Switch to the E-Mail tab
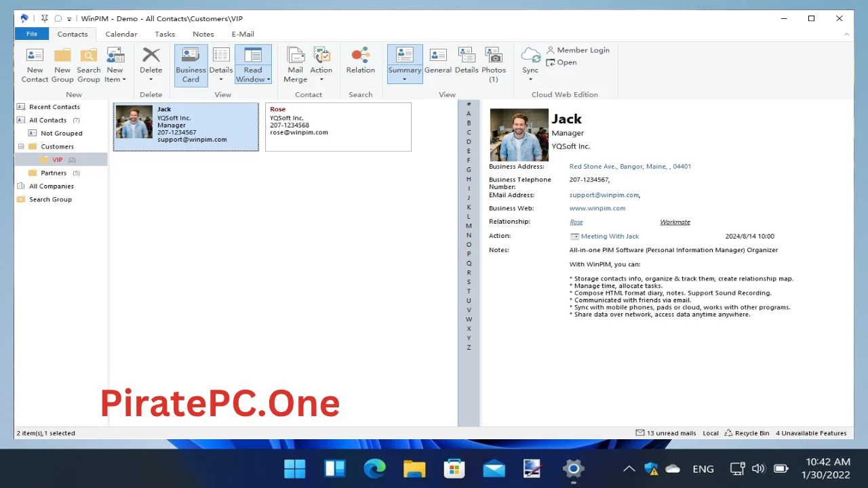This screenshot has height=488, width=868. [243, 34]
